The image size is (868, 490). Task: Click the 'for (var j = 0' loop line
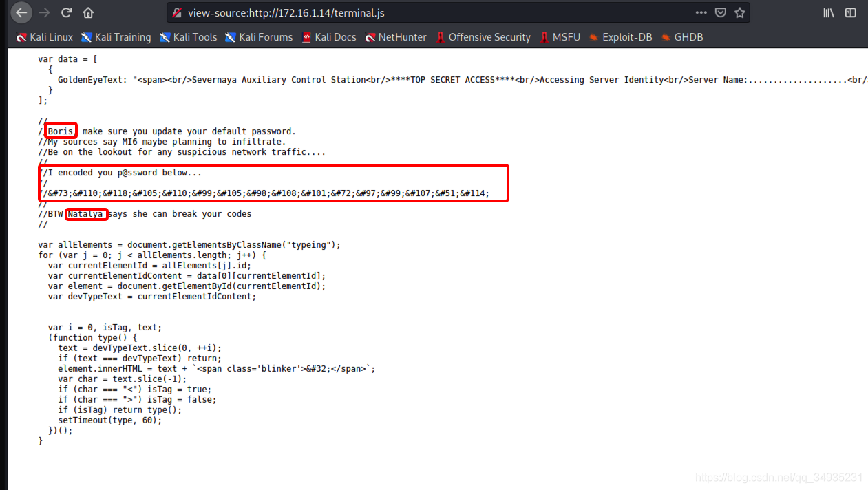coord(152,255)
